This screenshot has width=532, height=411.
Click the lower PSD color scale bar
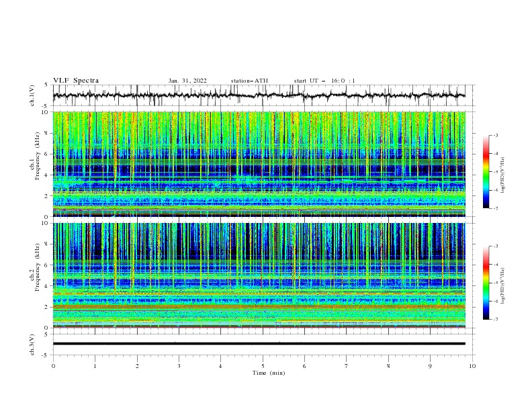coord(486,283)
